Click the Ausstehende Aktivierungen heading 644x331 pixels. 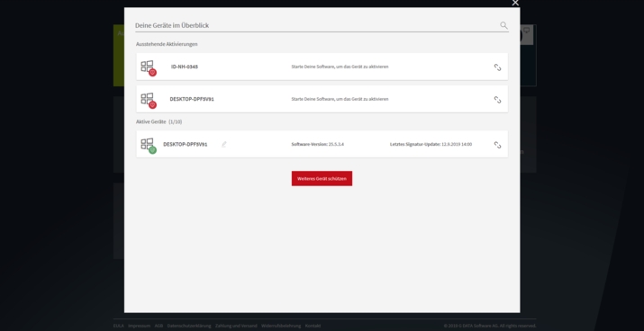[167, 44]
